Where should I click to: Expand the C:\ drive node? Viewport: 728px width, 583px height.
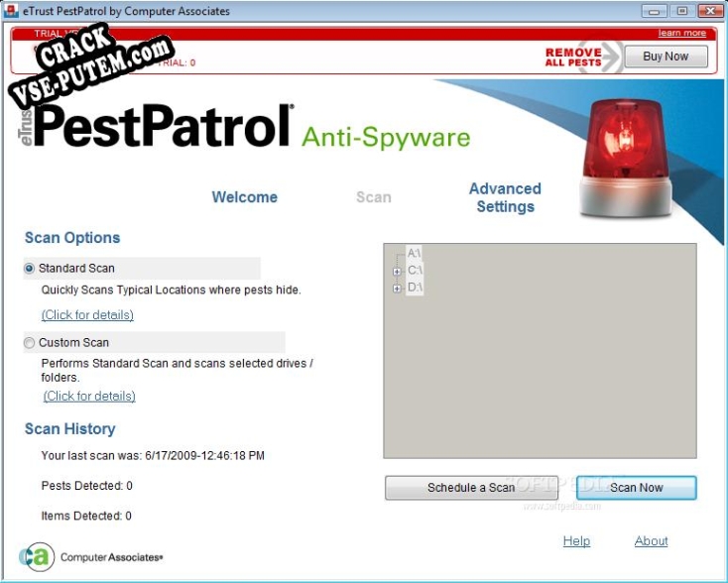(397, 271)
